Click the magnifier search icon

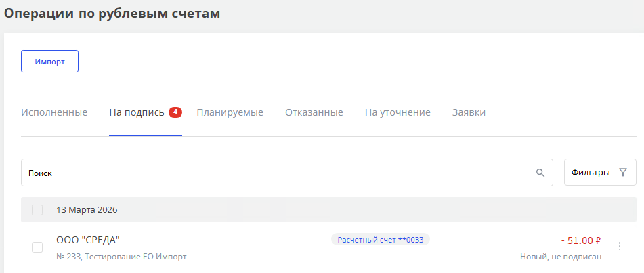[x=540, y=173]
